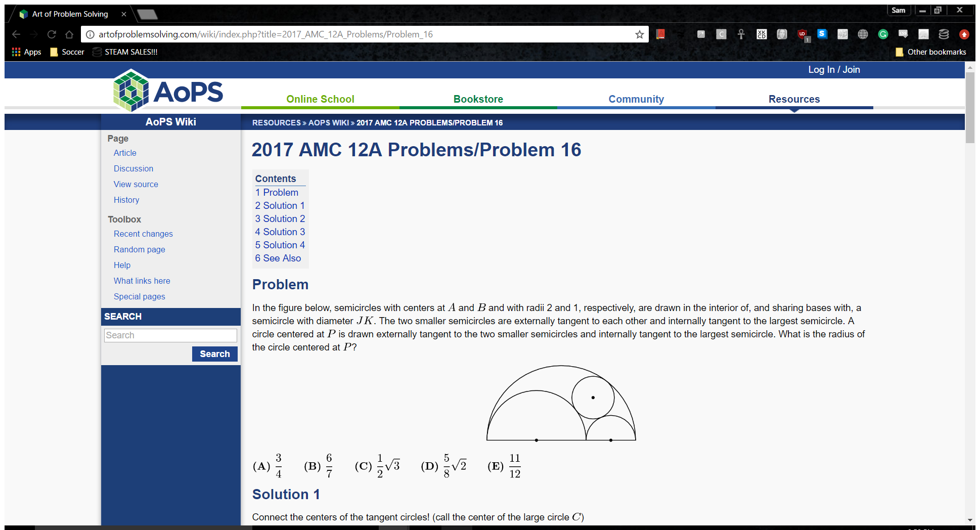Open the Article page link
The width and height of the screenshot is (980, 530).
point(125,153)
